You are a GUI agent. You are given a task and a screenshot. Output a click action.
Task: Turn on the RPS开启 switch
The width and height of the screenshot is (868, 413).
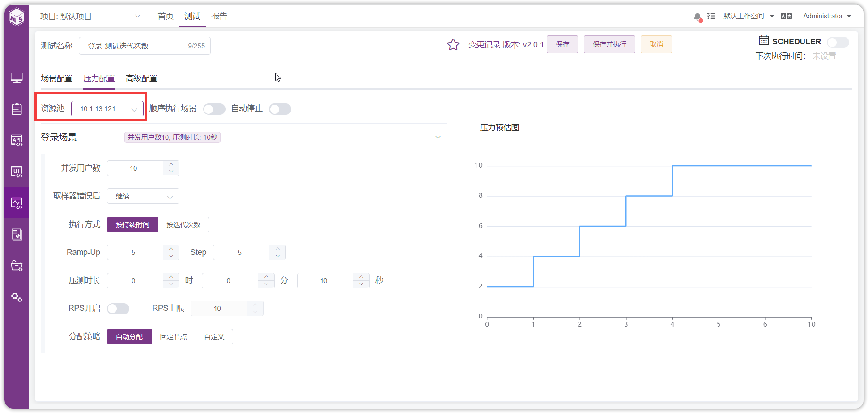(x=118, y=309)
